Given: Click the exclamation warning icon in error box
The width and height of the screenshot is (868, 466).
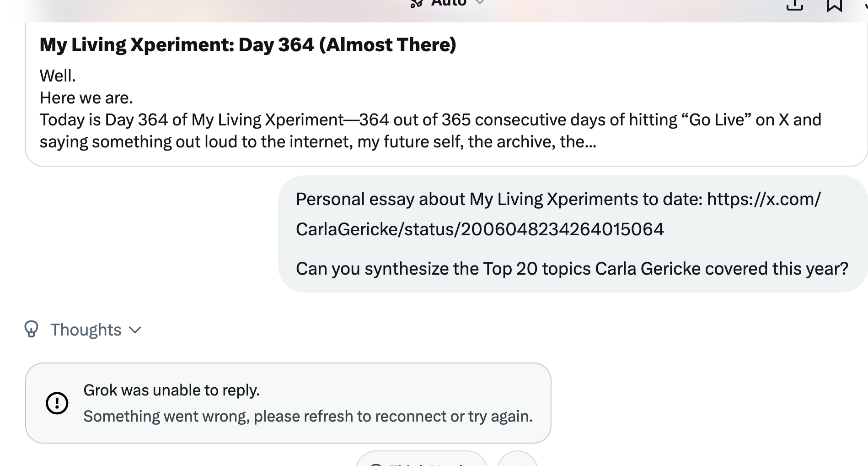Looking at the screenshot, I should 57,403.
